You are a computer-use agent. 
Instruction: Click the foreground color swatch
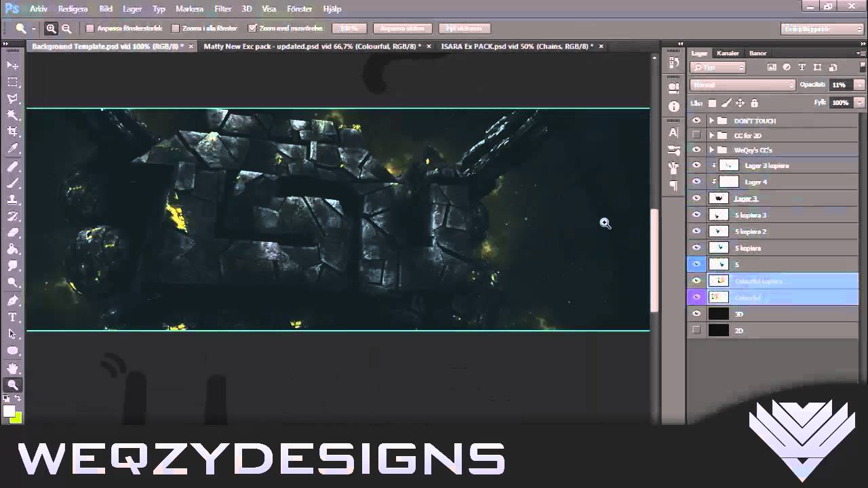[9, 411]
